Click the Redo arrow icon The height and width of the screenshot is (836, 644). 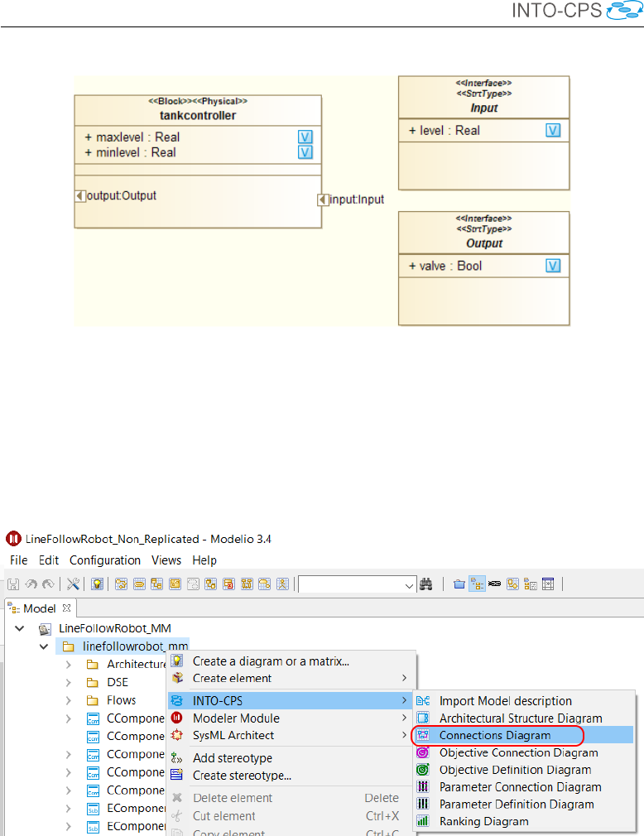(48, 584)
